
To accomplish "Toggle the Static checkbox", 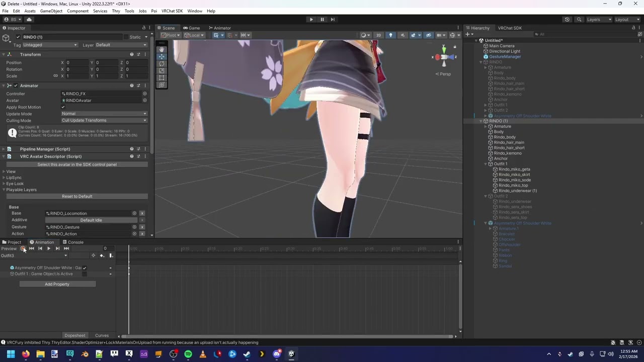I will [x=126, y=37].
